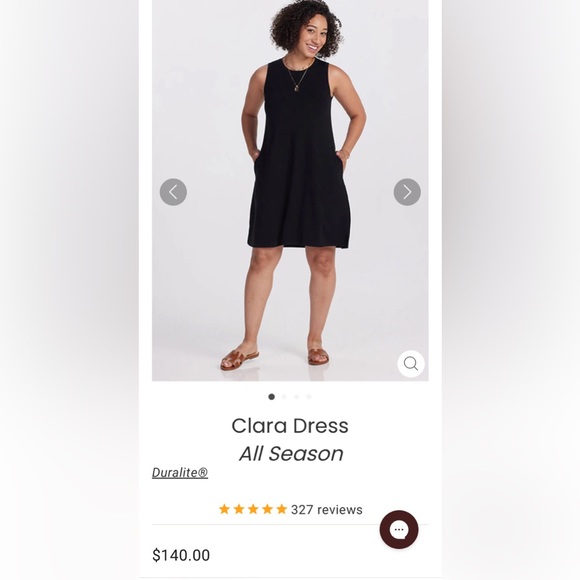Open the 327 reviews link
This screenshot has height=580, width=580.
pyautogui.click(x=327, y=510)
